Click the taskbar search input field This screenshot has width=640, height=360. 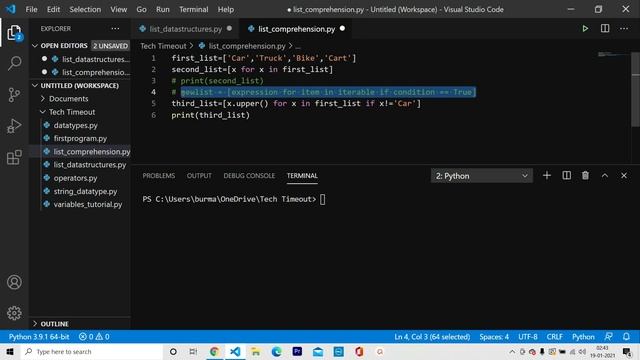tap(91, 351)
